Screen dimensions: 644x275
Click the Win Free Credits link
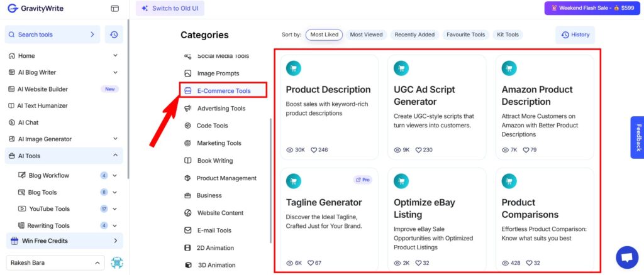64,240
